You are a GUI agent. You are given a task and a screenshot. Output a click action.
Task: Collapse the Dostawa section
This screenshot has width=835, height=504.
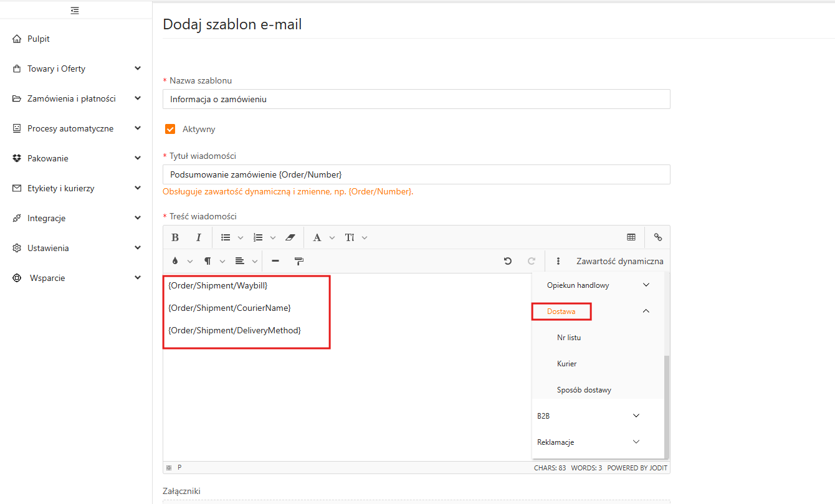tap(646, 311)
